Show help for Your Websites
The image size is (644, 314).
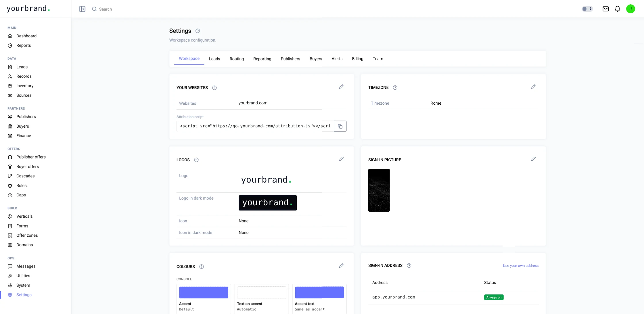point(214,88)
